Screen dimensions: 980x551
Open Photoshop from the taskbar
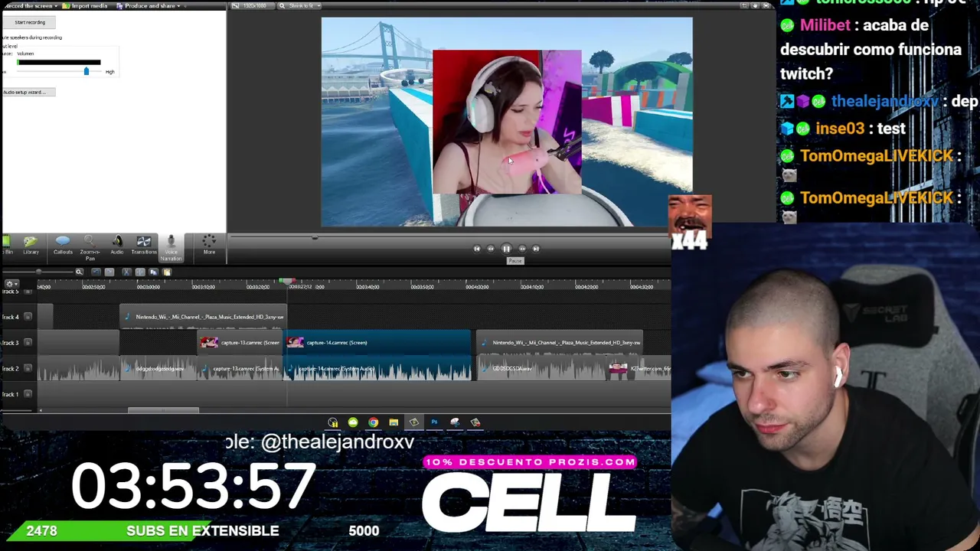(x=434, y=422)
